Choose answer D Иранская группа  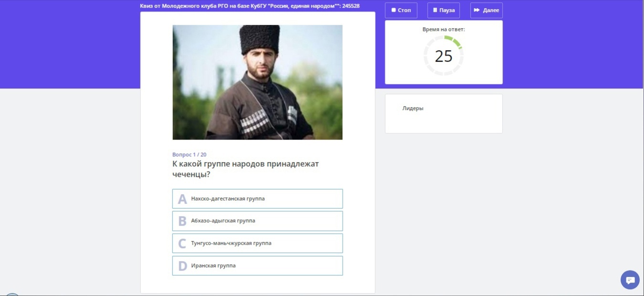(x=257, y=266)
